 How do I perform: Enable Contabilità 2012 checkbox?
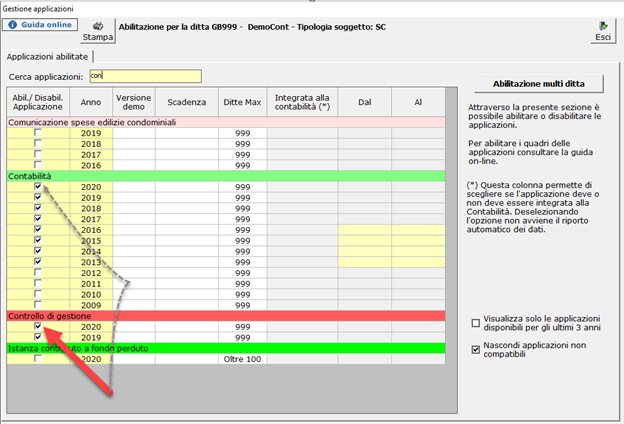pos(38,273)
